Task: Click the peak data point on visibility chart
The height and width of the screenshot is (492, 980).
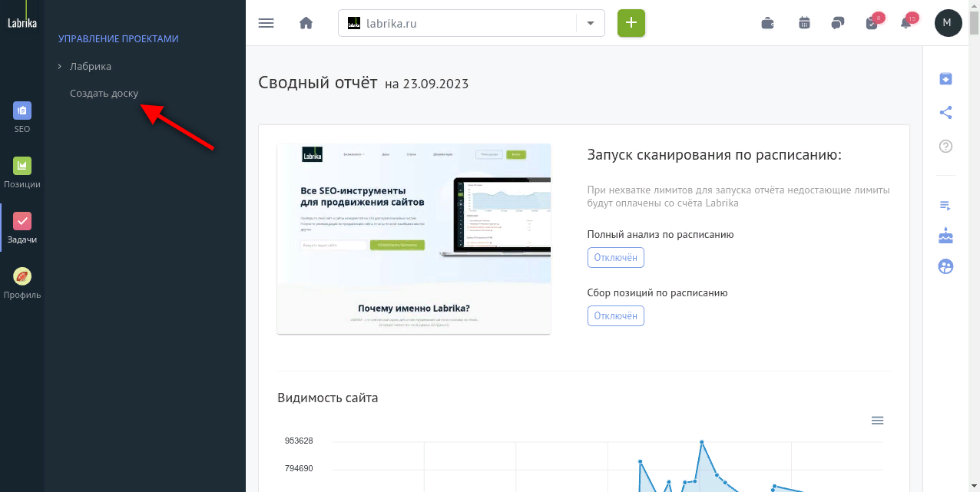Action: coord(701,442)
